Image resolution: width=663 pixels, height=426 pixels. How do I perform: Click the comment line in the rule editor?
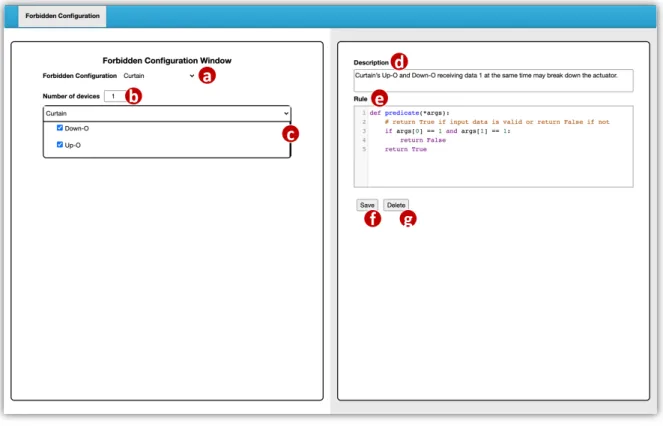[x=497, y=122]
